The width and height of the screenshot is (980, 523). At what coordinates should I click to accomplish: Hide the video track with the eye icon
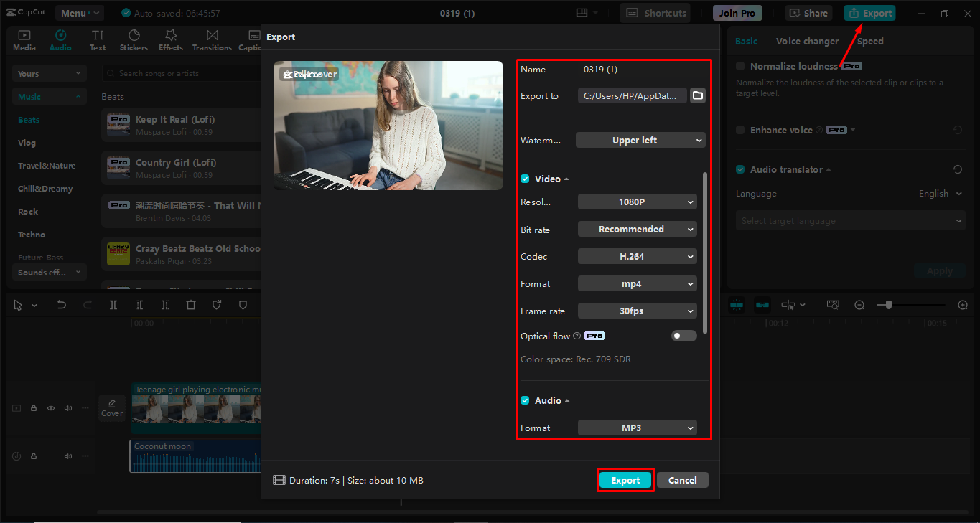click(50, 407)
